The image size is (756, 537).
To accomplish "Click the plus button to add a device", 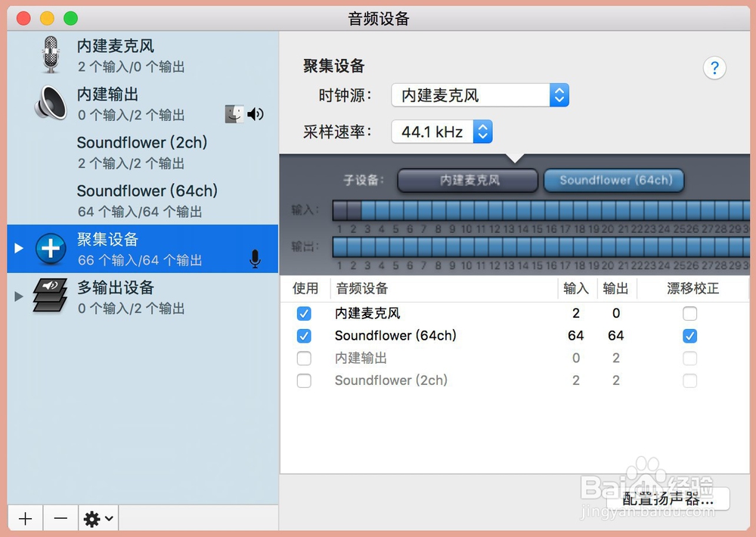I will [25, 518].
